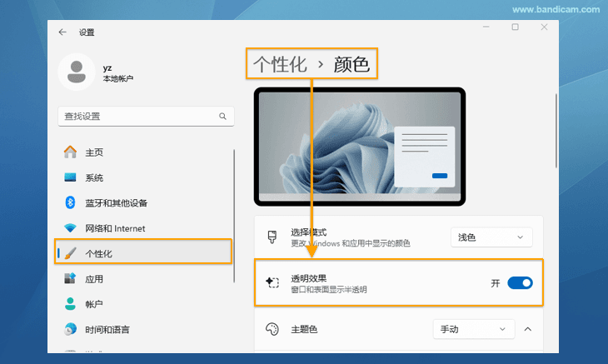Click the person icon for 帐户
The width and height of the screenshot is (608, 364).
[x=70, y=304]
